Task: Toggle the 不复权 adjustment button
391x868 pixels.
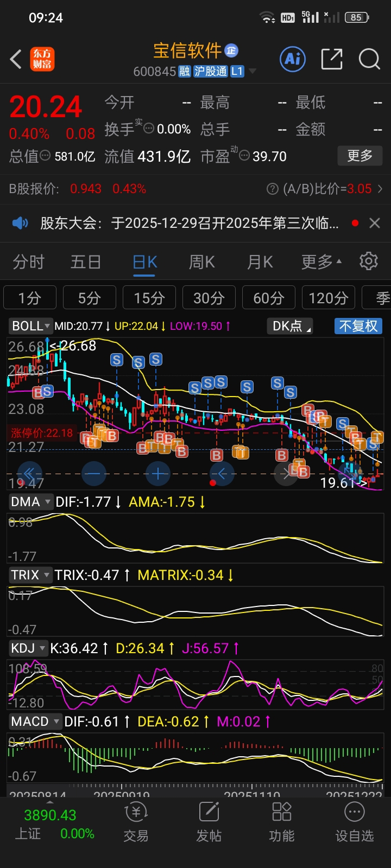Action: point(358,326)
